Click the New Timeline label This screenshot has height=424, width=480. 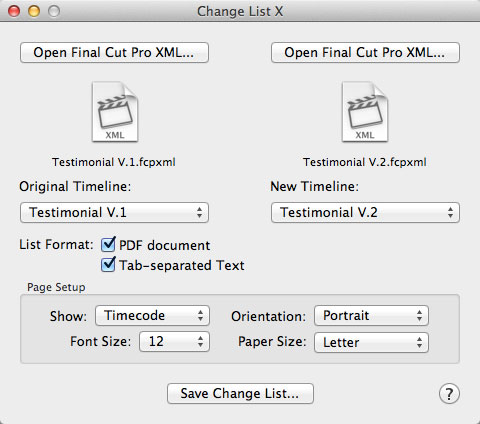coord(314,186)
